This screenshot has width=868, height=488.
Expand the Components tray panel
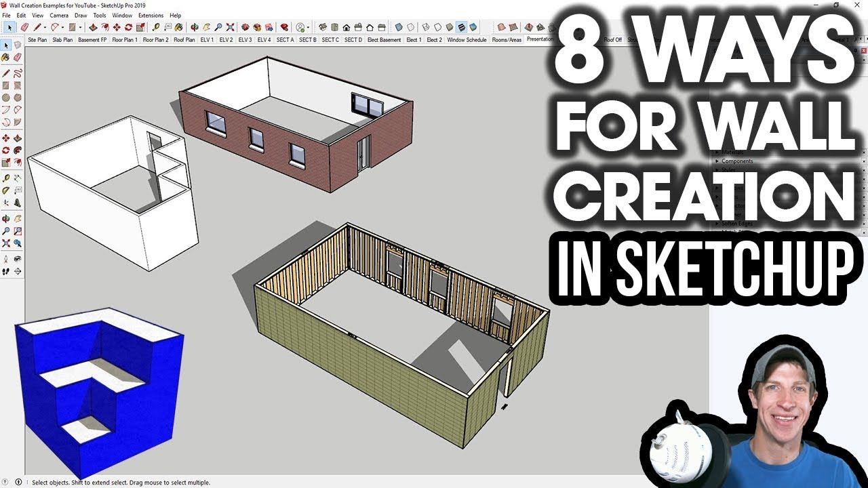[738, 161]
